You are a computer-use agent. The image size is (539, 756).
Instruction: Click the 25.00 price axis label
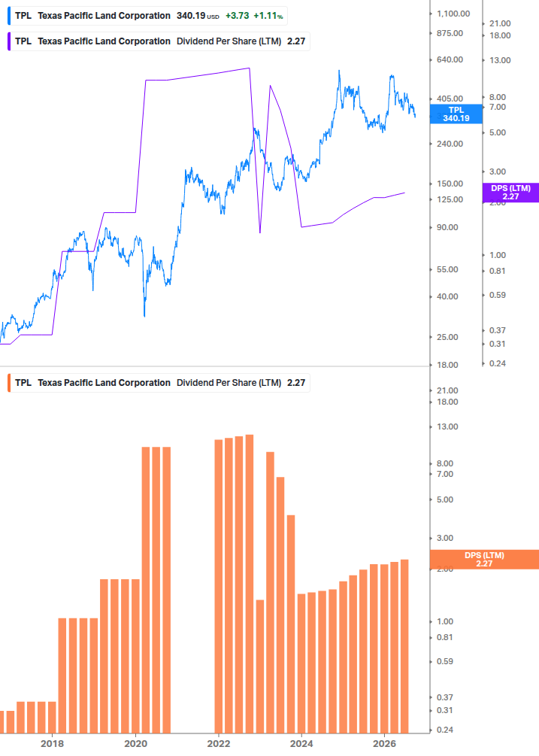(447, 337)
